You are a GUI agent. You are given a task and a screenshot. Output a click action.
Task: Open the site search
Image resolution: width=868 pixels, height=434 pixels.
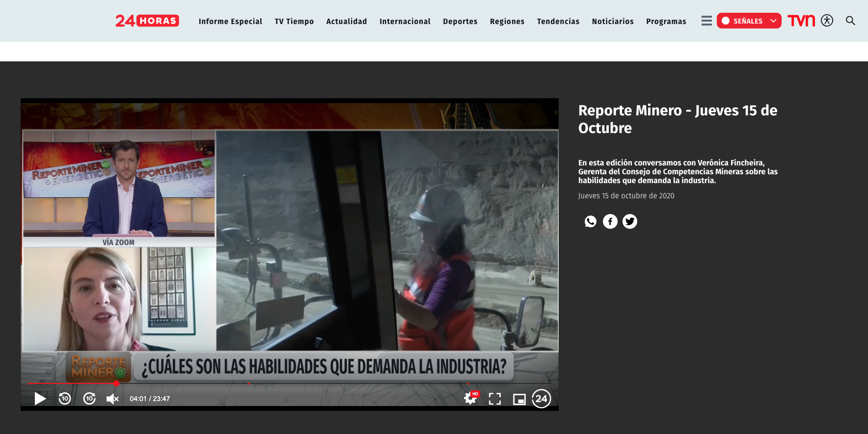click(850, 21)
